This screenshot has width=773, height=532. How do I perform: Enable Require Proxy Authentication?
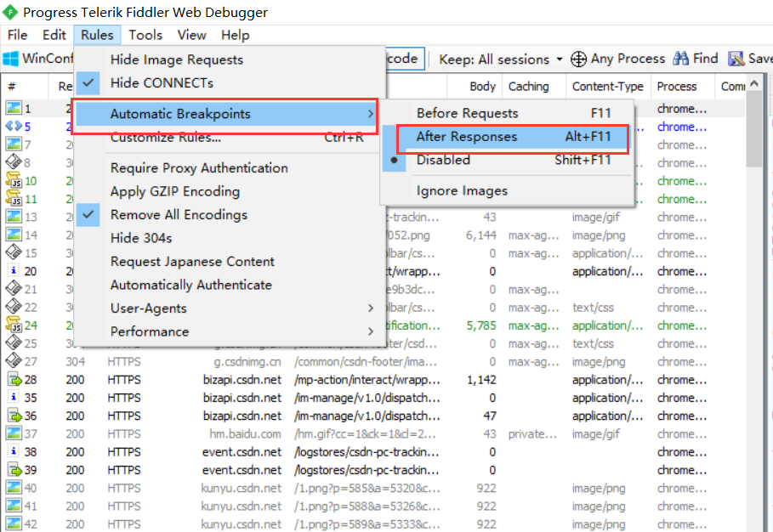pyautogui.click(x=230, y=168)
